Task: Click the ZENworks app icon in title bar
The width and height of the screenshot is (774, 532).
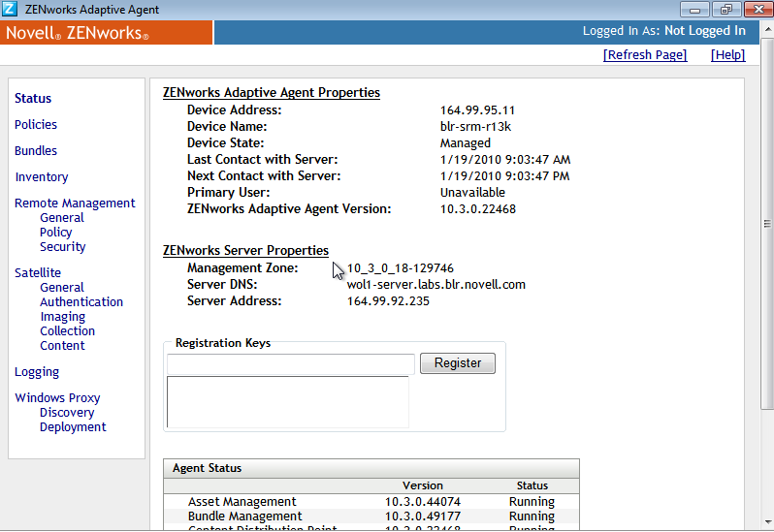Action: pyautogui.click(x=10, y=10)
